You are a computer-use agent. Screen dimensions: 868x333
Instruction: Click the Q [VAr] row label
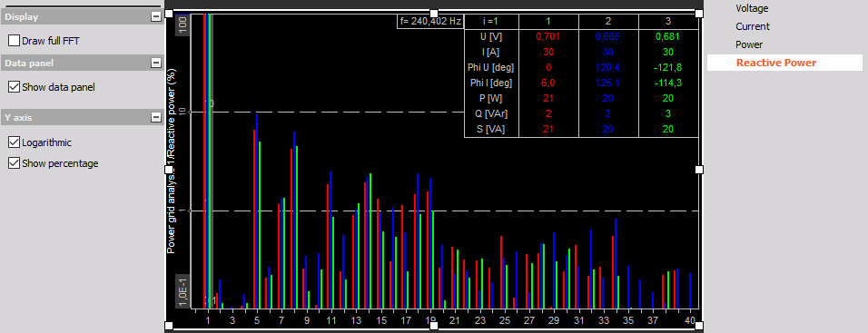pyautogui.click(x=491, y=114)
